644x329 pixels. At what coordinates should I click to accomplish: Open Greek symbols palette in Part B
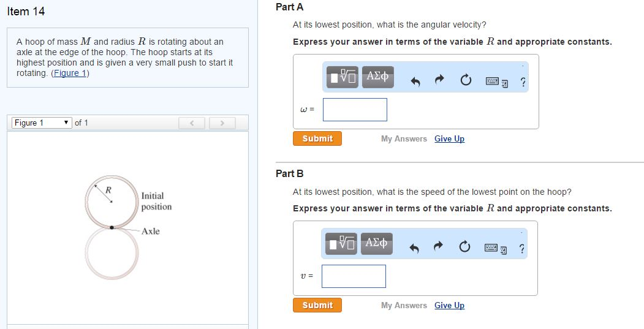click(x=377, y=244)
